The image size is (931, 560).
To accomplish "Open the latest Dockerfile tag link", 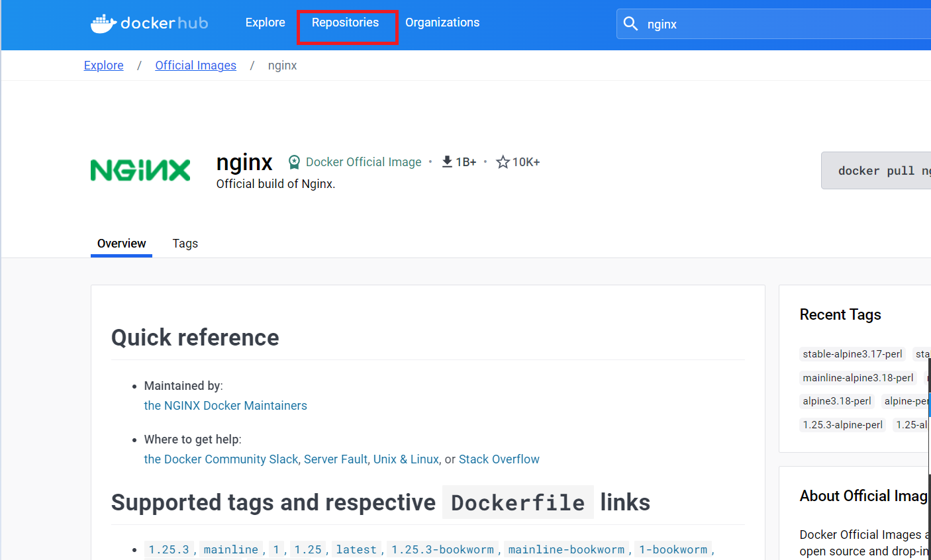I will tap(356, 549).
